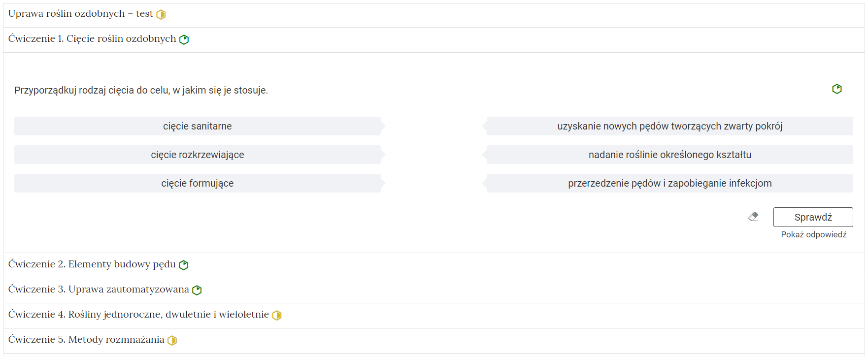Click yellow hexagon icon next to Ćwiczenie 5
Image resolution: width=868 pixels, height=357 pixels.
coord(172,341)
